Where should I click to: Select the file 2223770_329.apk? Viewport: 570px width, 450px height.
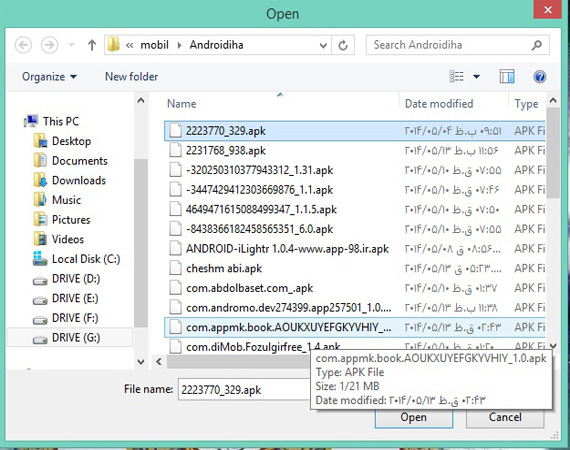pos(355,131)
